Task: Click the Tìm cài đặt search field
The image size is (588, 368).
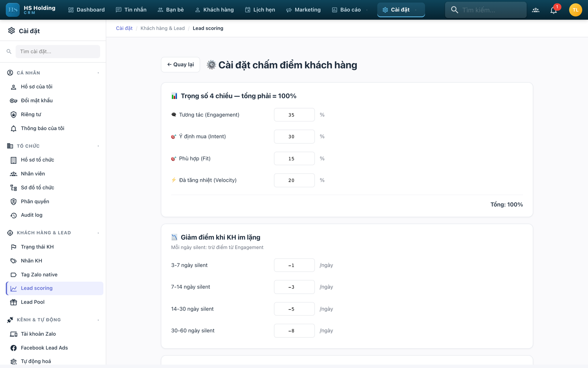Action: [x=58, y=52]
